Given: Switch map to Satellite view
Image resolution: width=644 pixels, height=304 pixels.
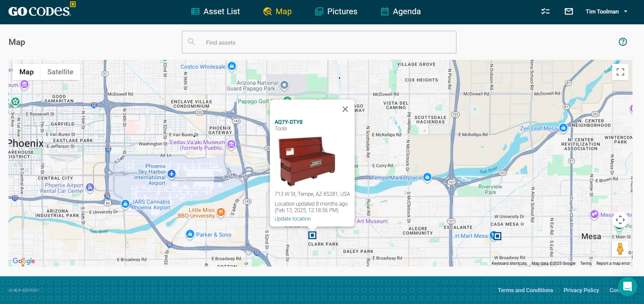Looking at the screenshot, I should (60, 72).
